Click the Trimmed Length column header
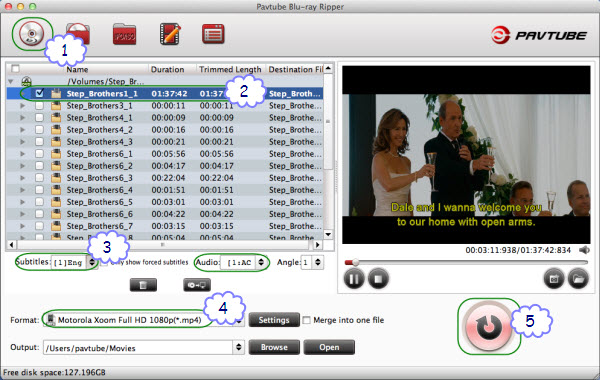This screenshot has height=380, width=600. 230,69
